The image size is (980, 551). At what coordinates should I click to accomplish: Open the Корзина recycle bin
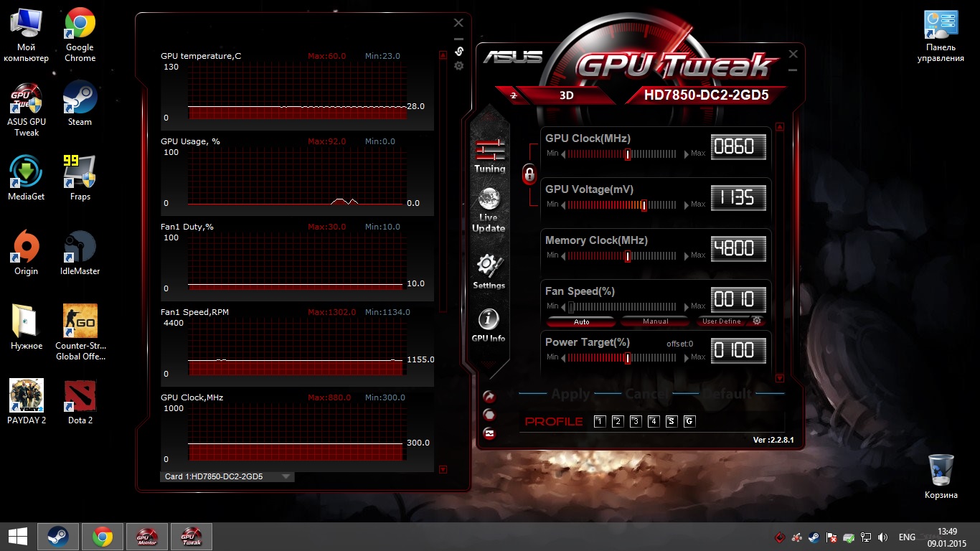coord(941,476)
